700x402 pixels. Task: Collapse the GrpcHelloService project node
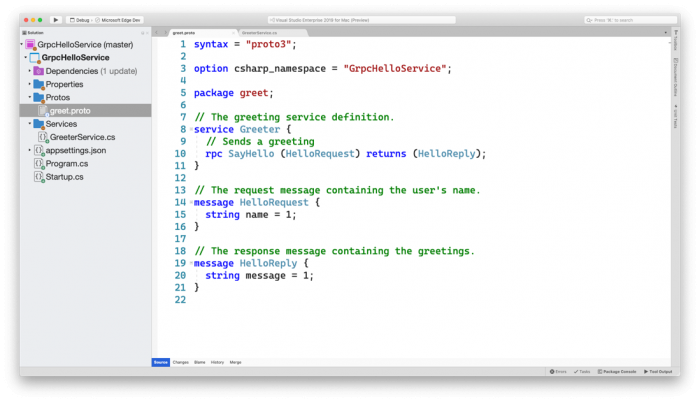point(25,57)
